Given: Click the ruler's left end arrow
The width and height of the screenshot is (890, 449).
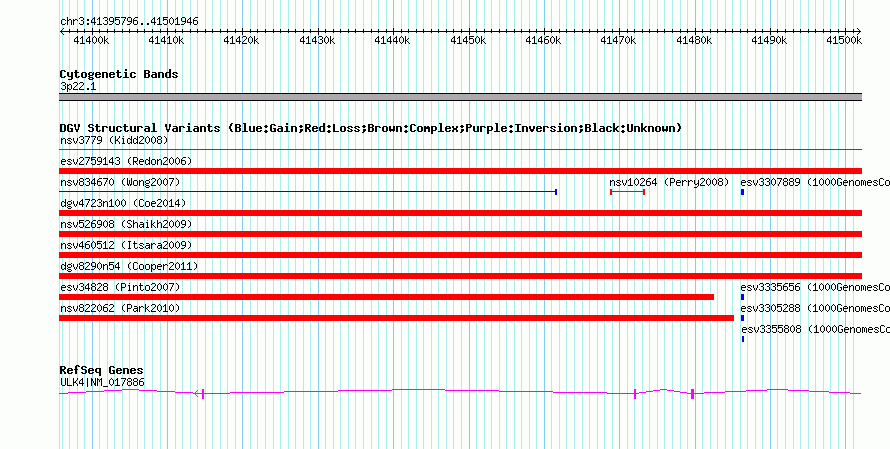Looking at the screenshot, I should point(62,32).
